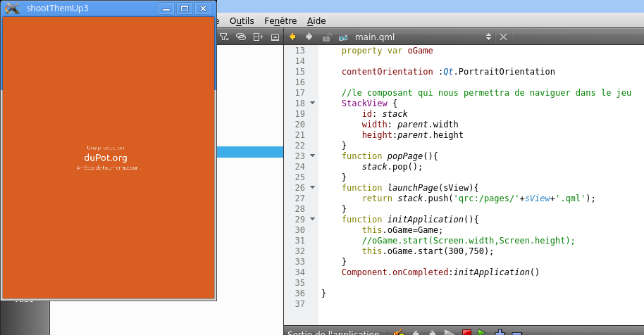Click the split sidebar panel icon

tap(259, 37)
